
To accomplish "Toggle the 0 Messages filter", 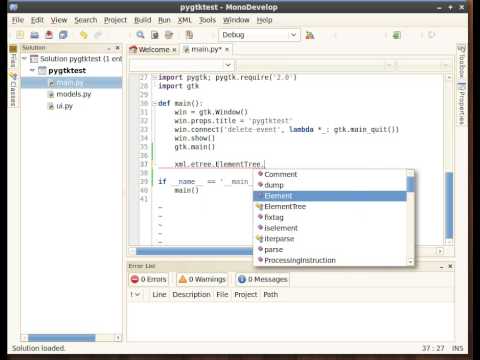I will (x=263, y=279).
